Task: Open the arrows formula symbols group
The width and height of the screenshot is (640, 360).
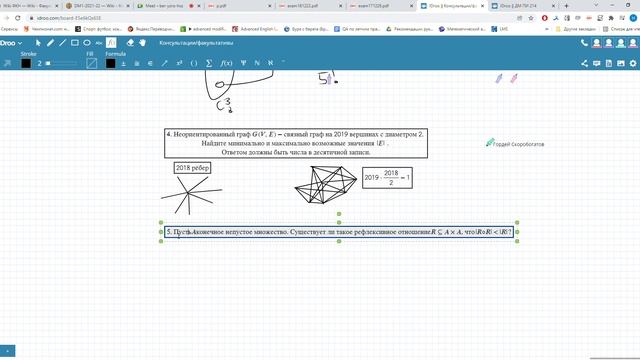Action: click(164, 63)
